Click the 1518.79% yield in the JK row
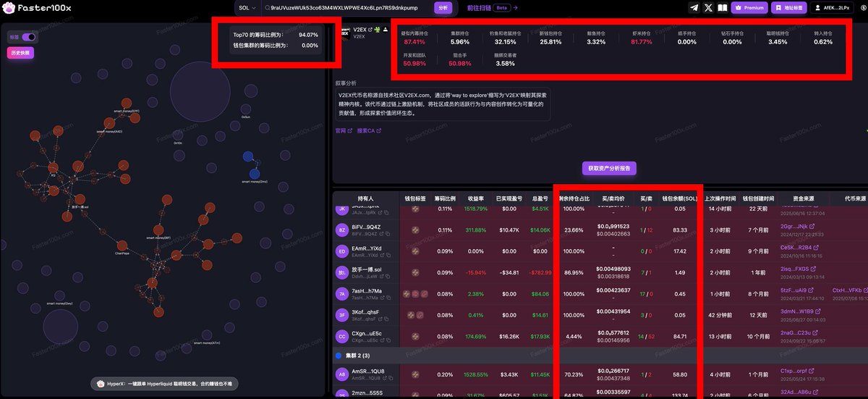 pyautogui.click(x=475, y=209)
